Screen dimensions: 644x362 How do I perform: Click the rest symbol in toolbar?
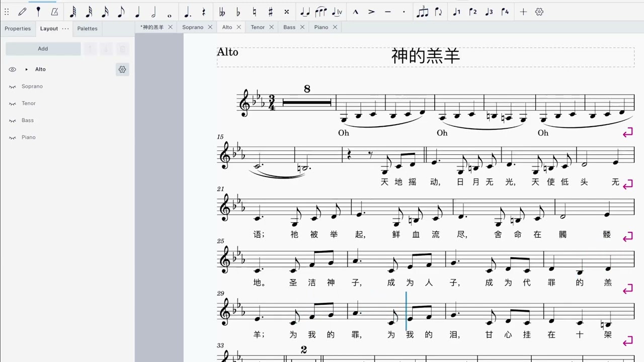click(204, 12)
